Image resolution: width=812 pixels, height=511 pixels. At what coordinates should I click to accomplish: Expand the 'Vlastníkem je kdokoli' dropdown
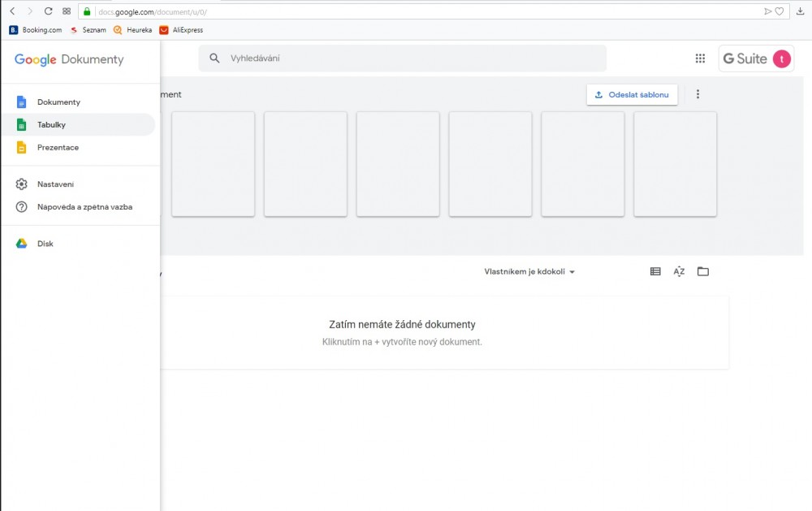click(x=529, y=272)
